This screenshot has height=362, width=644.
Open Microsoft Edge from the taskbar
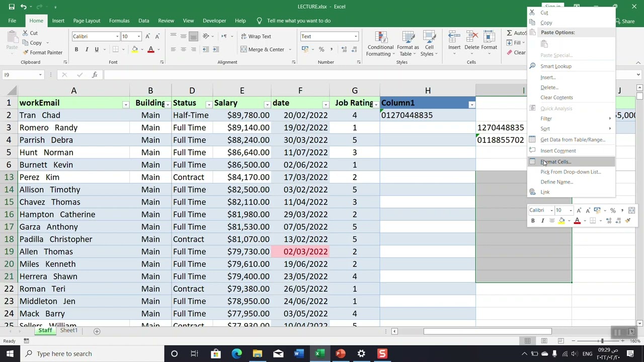tap(236, 353)
